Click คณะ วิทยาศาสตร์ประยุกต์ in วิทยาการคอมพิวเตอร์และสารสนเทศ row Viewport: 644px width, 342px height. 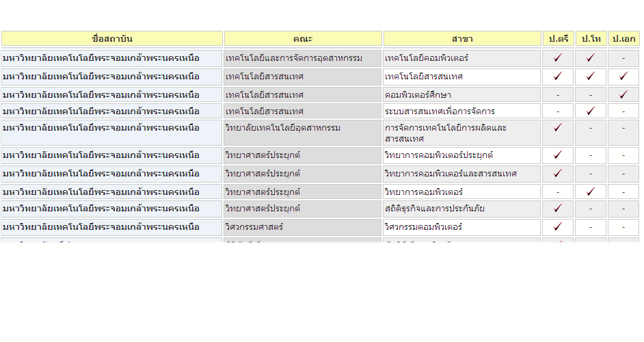[x=303, y=174]
